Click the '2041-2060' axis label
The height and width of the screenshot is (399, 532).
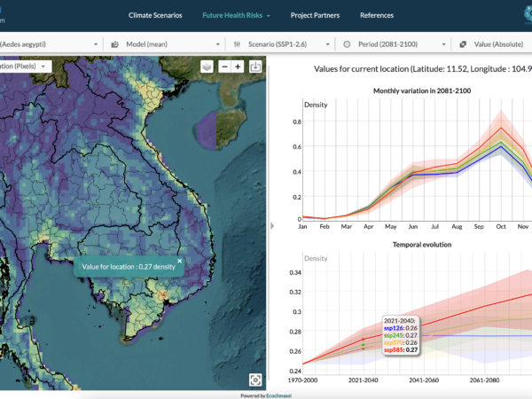[424, 380]
